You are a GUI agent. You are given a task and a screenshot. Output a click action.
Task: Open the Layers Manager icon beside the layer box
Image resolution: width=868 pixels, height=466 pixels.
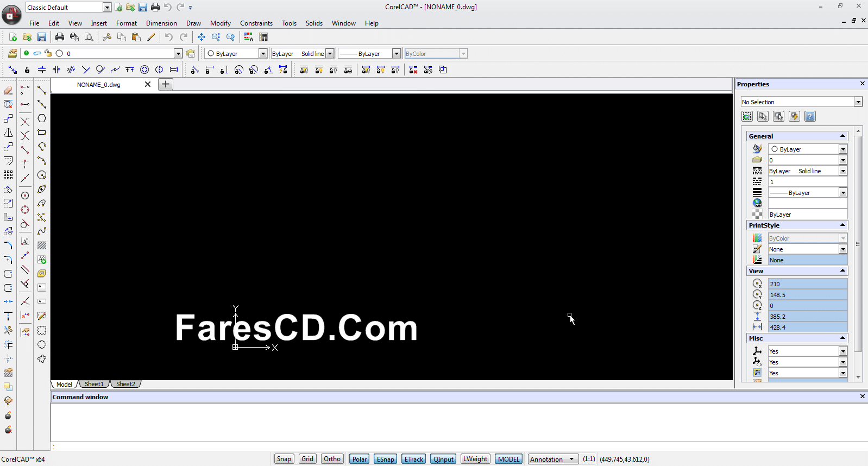[190, 53]
